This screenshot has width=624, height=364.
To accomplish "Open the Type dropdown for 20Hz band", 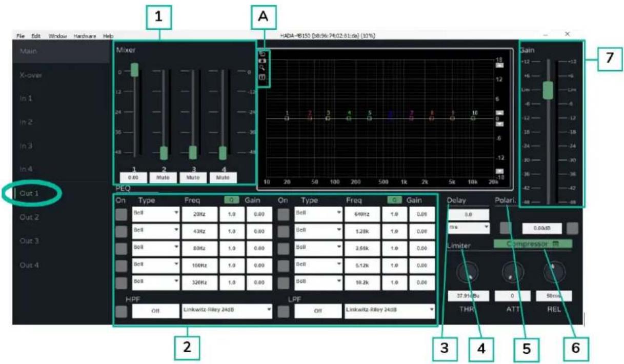I will (x=155, y=214).
